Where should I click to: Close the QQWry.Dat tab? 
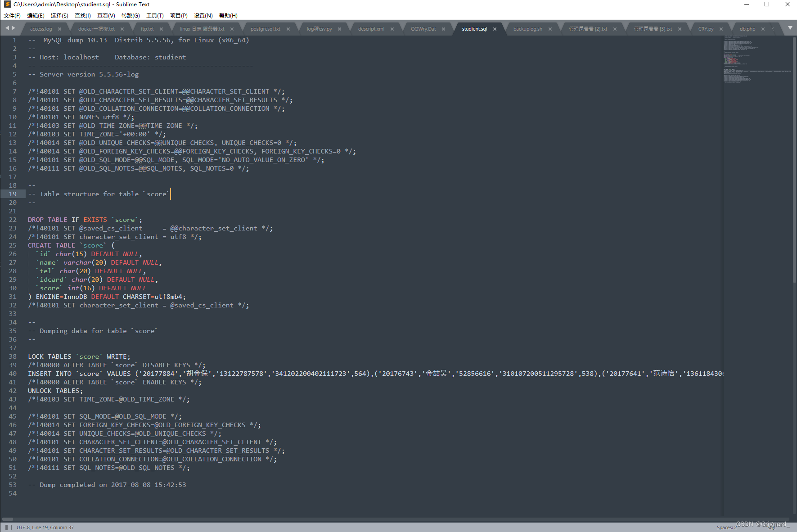(443, 29)
